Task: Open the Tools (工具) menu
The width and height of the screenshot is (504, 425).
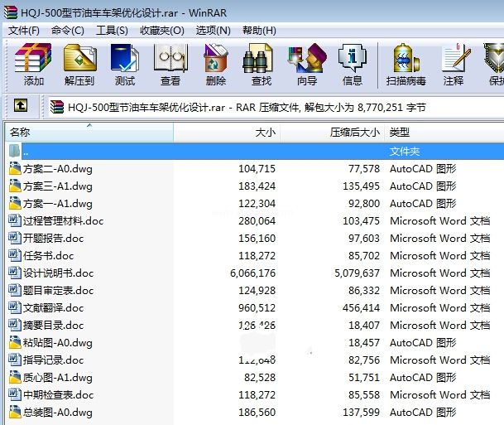Action: (x=113, y=31)
